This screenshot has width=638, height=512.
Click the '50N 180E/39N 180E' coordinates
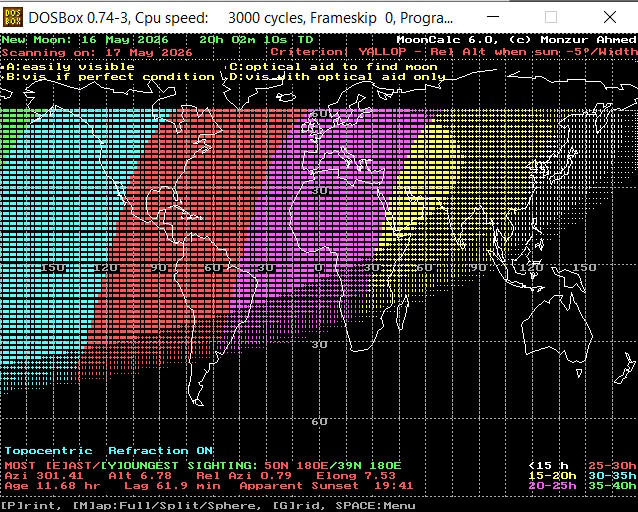(333, 466)
